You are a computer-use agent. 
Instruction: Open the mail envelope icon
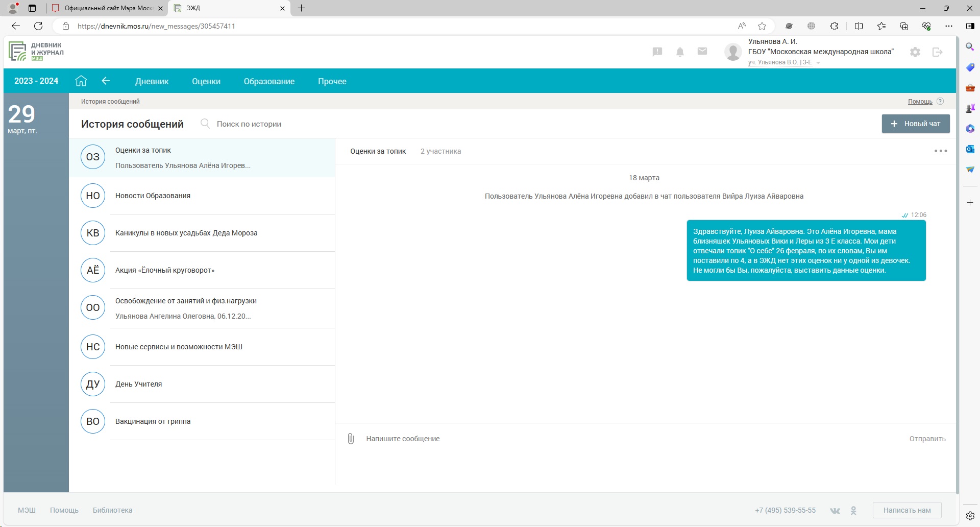pos(702,52)
